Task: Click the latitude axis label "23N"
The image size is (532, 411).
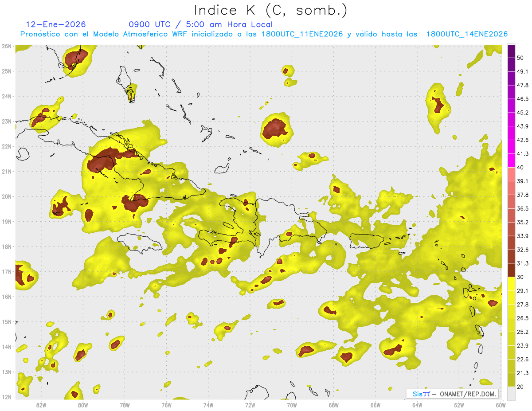Action: (x=7, y=121)
